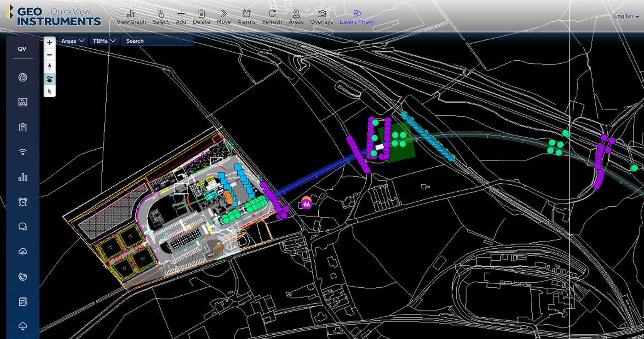Open the clipboard icon in sidebar
Screen dimensions: 644x339
click(23, 127)
